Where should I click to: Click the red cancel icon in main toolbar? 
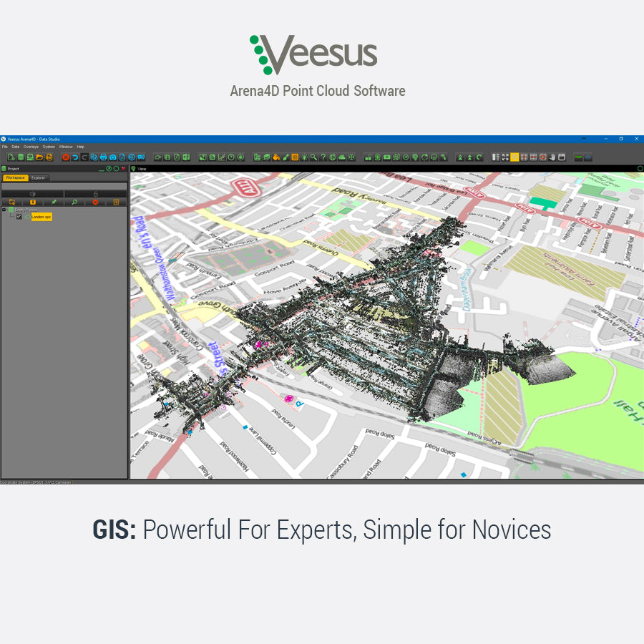[66, 157]
